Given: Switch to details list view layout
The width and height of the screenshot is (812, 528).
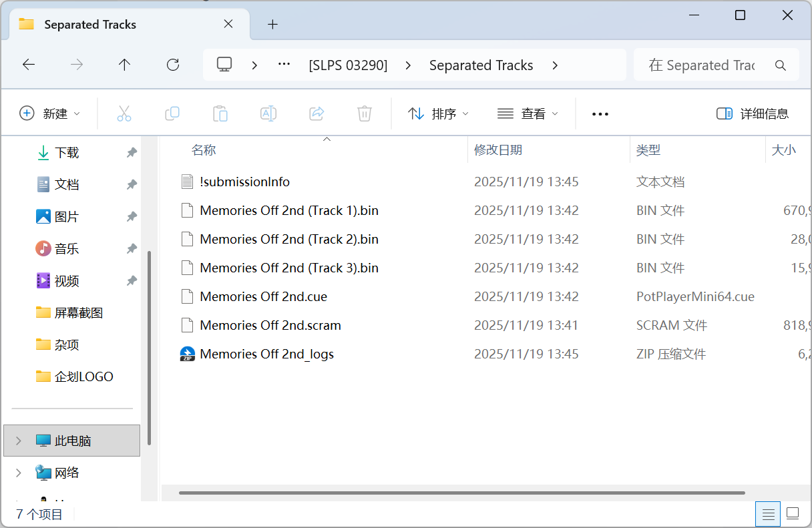Looking at the screenshot, I should 769,514.
